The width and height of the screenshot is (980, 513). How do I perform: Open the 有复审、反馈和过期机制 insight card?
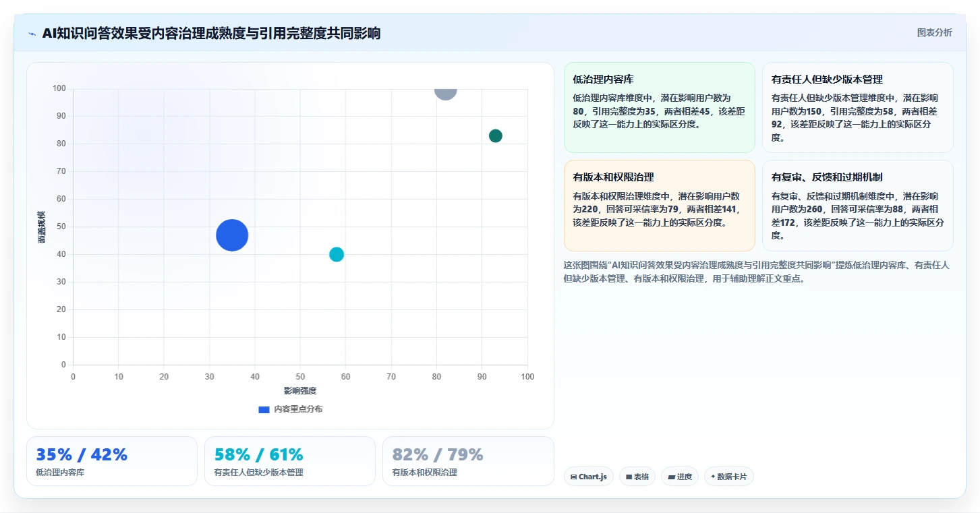[x=857, y=206]
